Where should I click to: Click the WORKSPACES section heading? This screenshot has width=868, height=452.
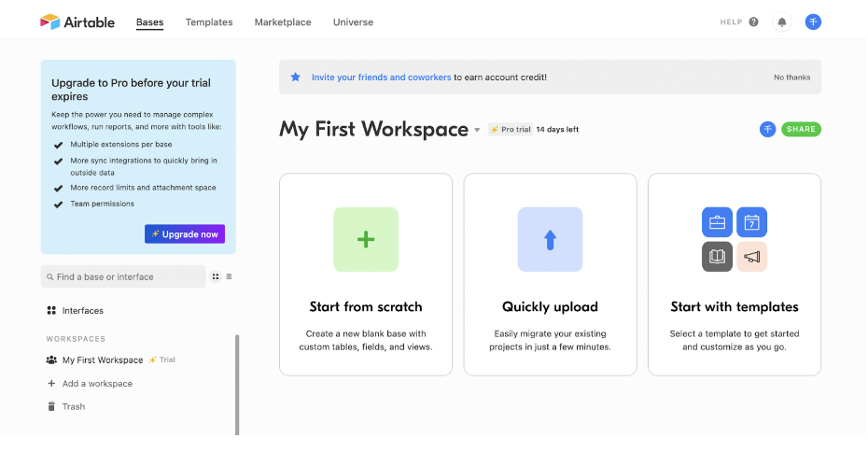tap(76, 339)
